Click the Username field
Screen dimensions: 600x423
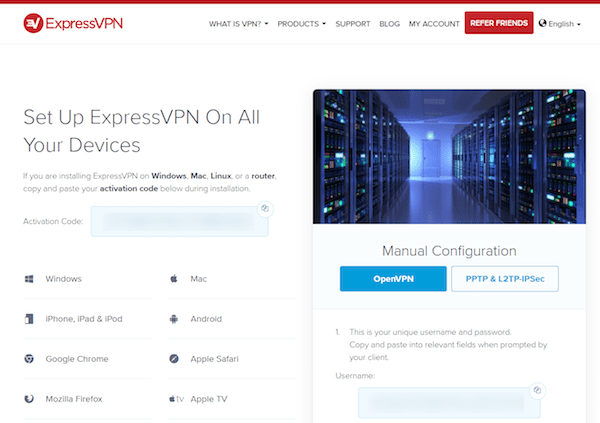click(449, 402)
